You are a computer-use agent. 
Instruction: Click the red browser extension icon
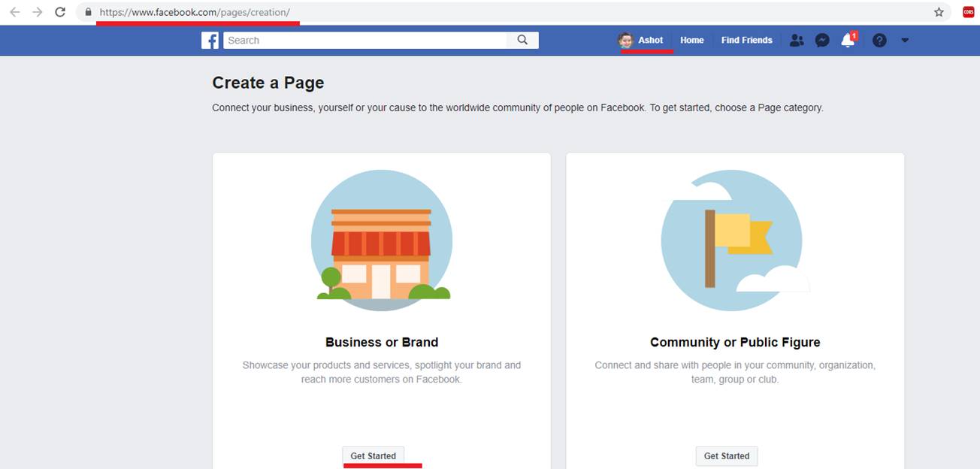coord(968,12)
